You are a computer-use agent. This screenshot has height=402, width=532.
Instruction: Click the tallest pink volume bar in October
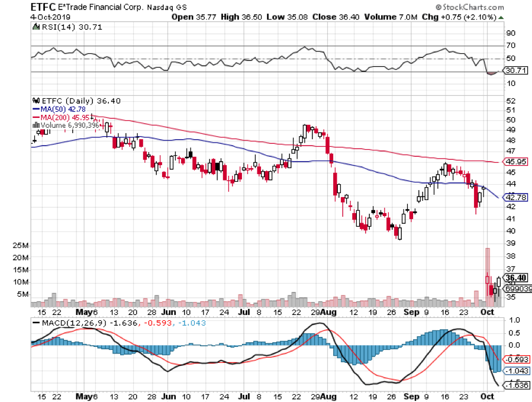pos(488,278)
